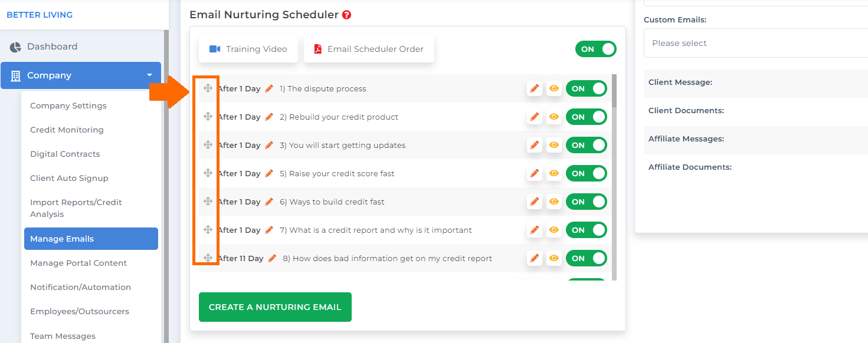Turn off The dispute process email toggle
The image size is (868, 343).
(587, 88)
